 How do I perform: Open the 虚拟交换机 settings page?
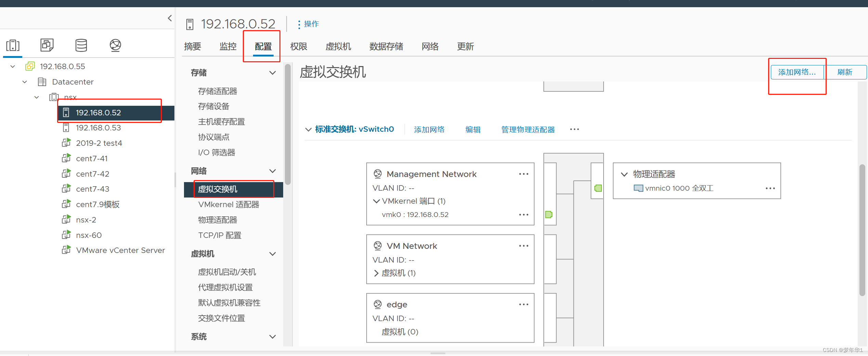[234, 189]
